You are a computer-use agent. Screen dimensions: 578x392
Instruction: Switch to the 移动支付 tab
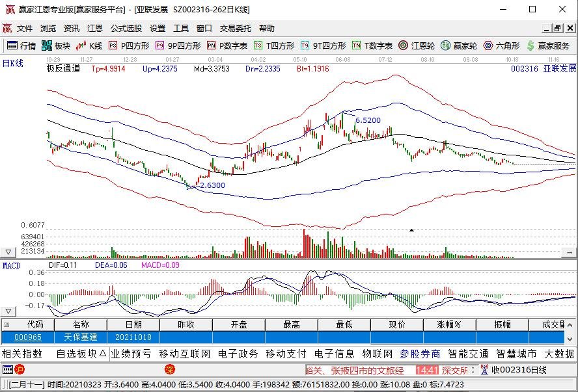pos(286,354)
